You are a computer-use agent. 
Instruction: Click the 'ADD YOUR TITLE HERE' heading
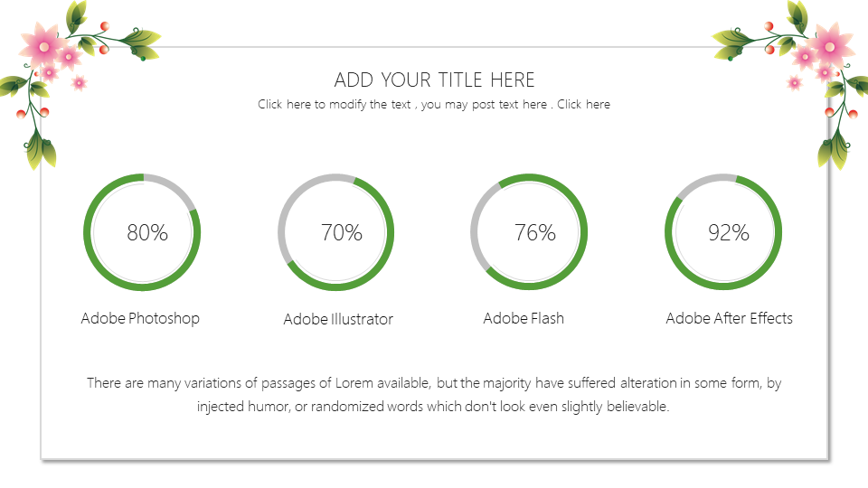(434, 80)
